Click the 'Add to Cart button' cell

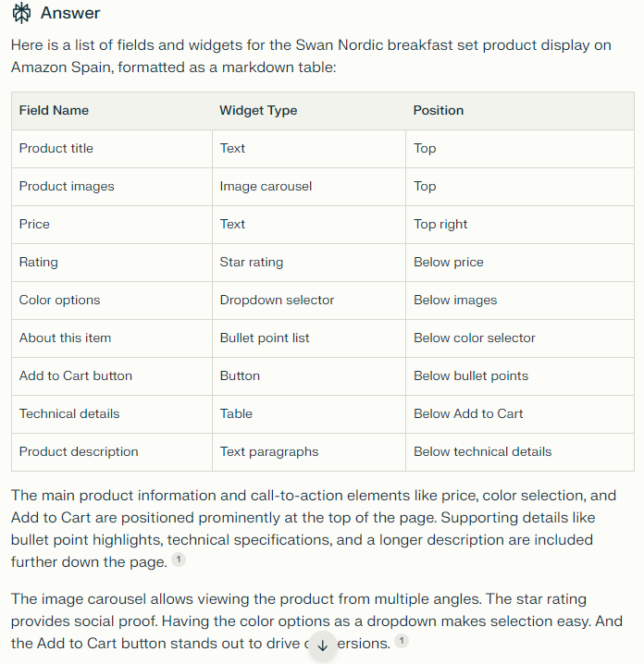[x=76, y=375]
